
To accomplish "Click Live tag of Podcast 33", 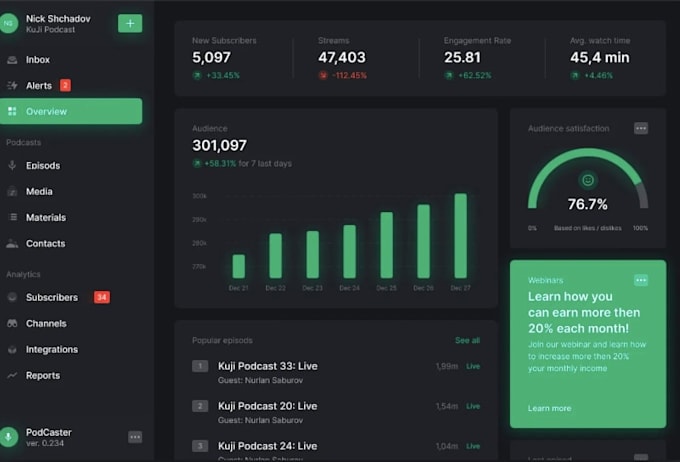I will tap(473, 367).
